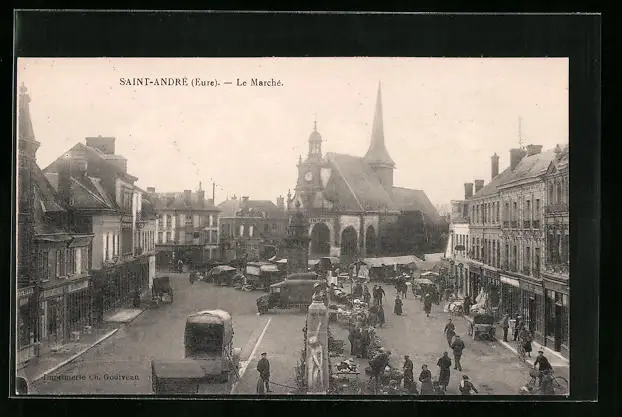Screen dimensions: 622x417
Task: Click the "Le Marché" title text
Action: coord(260,82)
